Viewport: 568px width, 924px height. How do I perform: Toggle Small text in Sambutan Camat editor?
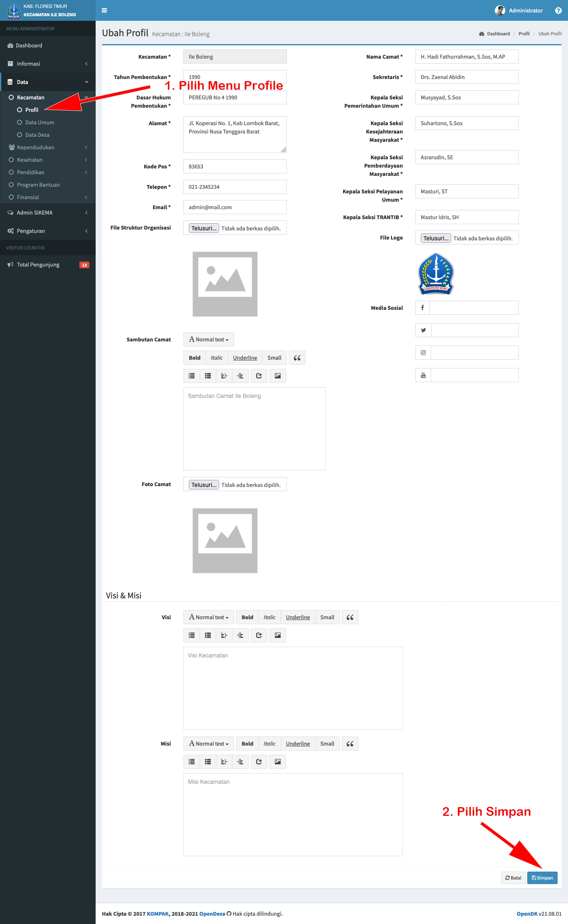[274, 358]
